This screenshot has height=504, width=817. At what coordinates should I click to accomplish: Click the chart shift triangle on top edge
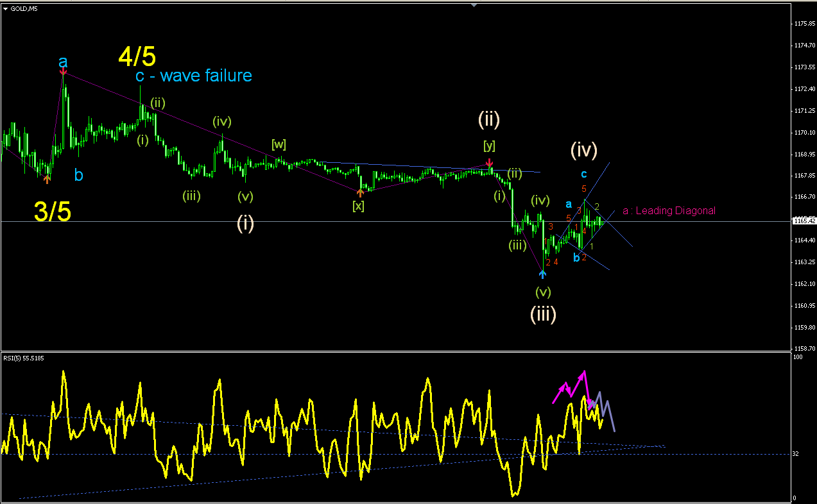click(x=474, y=5)
